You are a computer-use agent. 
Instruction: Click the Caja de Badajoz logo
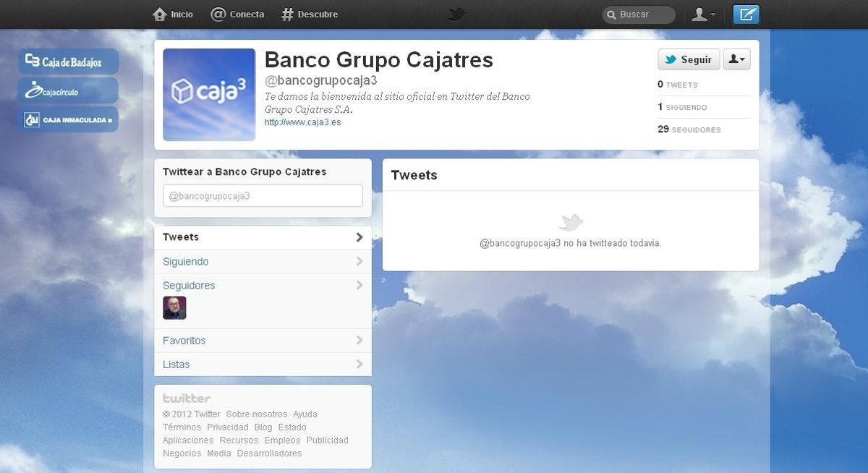pos(68,61)
